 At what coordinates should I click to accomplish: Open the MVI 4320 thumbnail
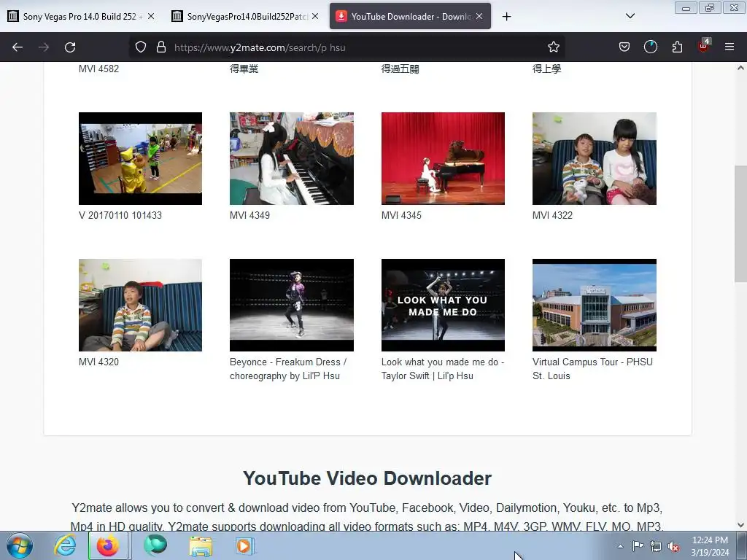tap(140, 306)
